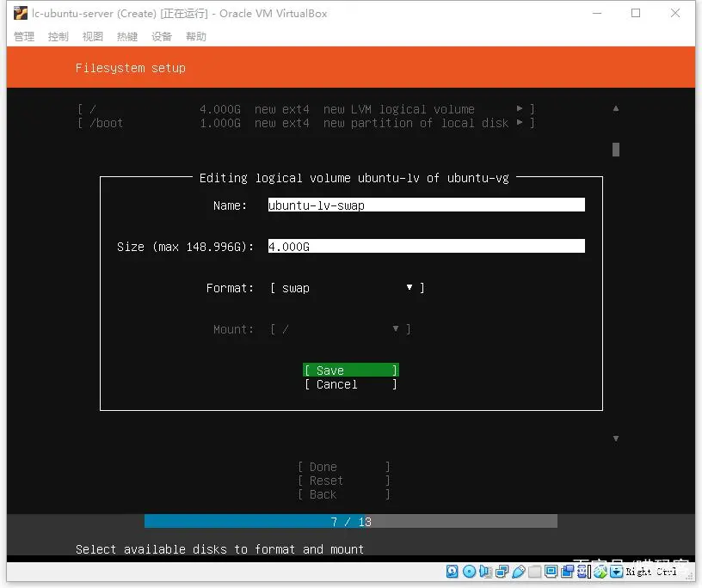The height and width of the screenshot is (588, 702).
Task: Open the 热键 menu
Action: [127, 37]
